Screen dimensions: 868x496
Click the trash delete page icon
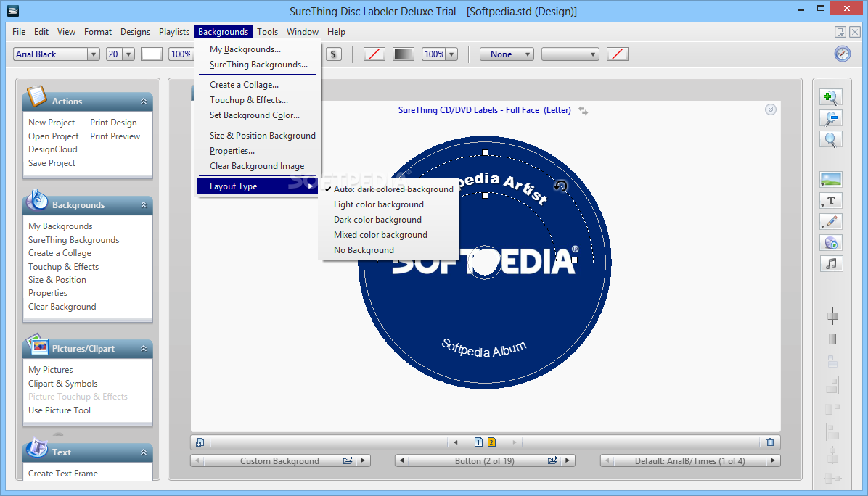(x=770, y=442)
